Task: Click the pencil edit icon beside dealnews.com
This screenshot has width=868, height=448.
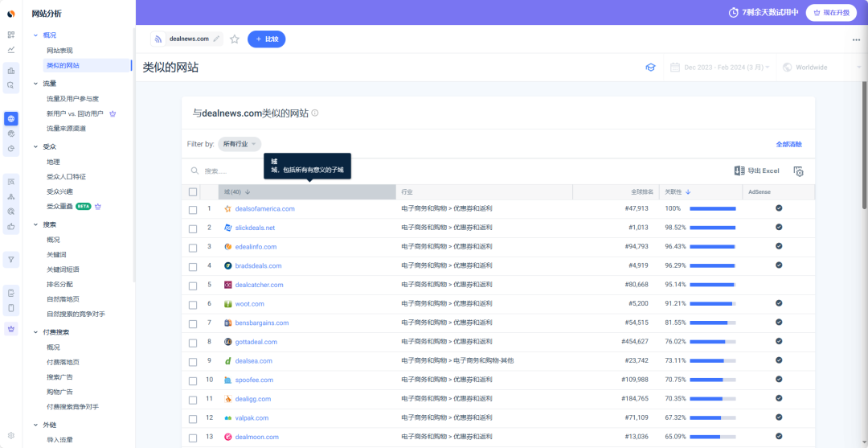Action: (216, 39)
